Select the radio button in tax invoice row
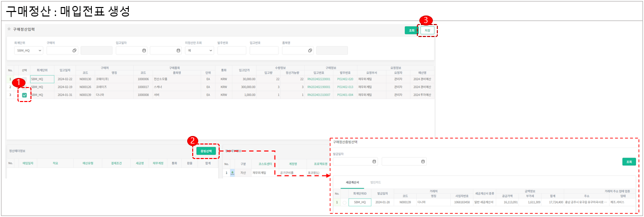This screenshot has height=217, width=644. (343, 202)
